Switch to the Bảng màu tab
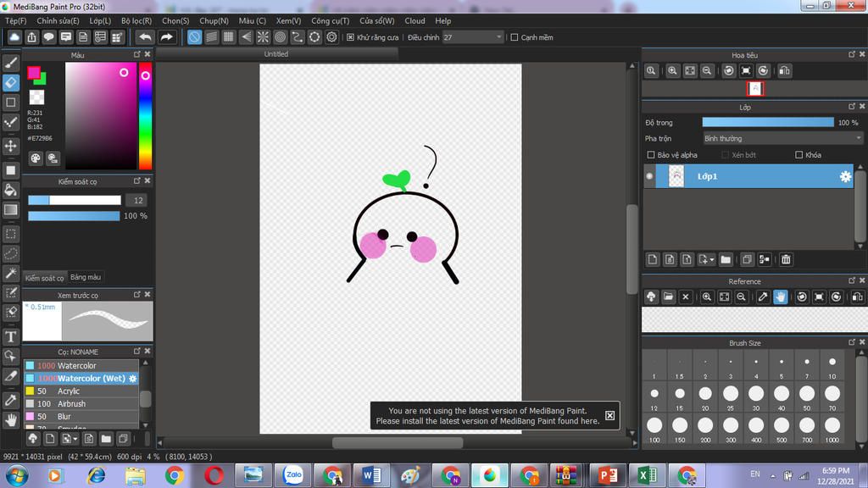 pos(86,277)
